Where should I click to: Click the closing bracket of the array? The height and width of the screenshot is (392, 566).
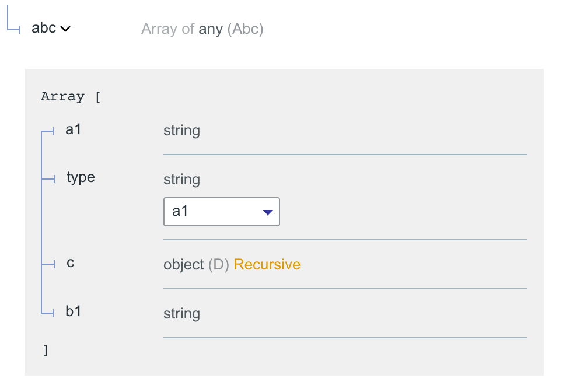[46, 350]
